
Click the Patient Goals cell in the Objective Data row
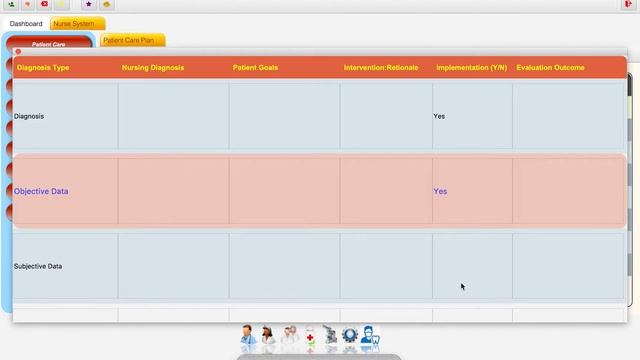[284, 191]
